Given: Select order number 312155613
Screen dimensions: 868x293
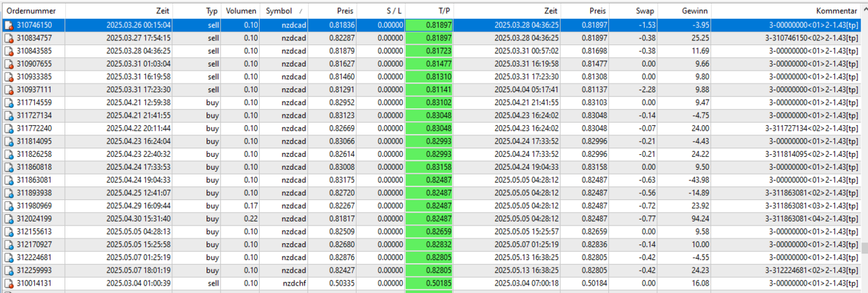Looking at the screenshot, I should click(36, 232).
